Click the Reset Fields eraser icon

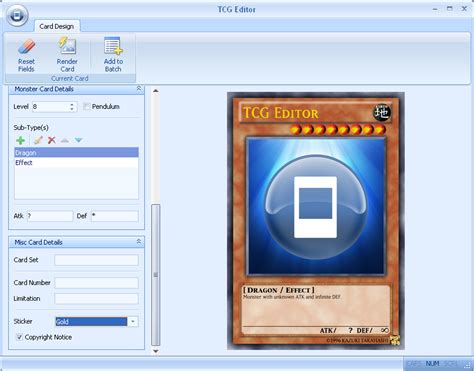click(27, 47)
